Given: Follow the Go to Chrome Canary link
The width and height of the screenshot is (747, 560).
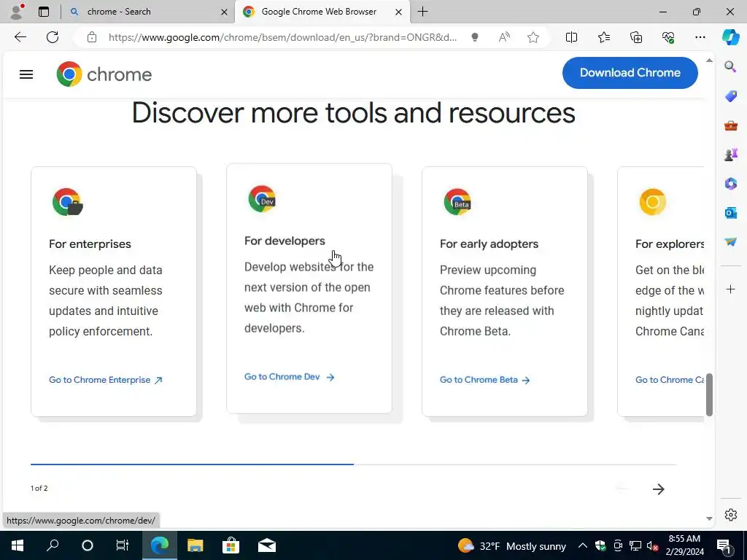Looking at the screenshot, I should pyautogui.click(x=670, y=380).
